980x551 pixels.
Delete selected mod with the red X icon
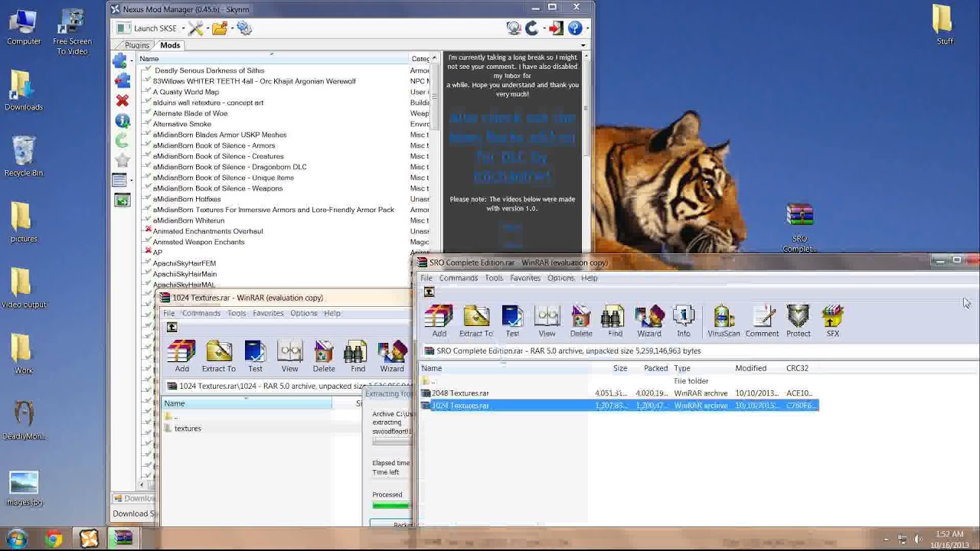pos(122,100)
